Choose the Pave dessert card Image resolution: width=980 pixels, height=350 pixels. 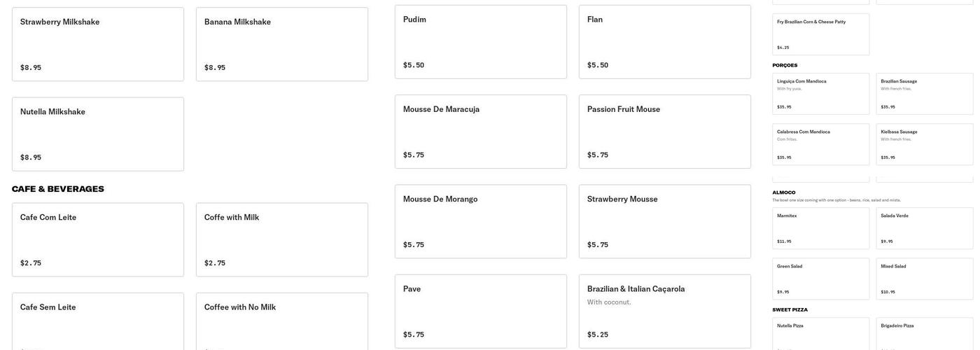tap(480, 311)
